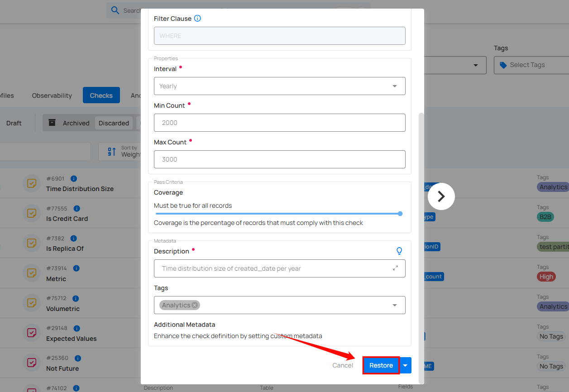Click the sort order icon
The height and width of the screenshot is (392, 569).
coord(112,152)
